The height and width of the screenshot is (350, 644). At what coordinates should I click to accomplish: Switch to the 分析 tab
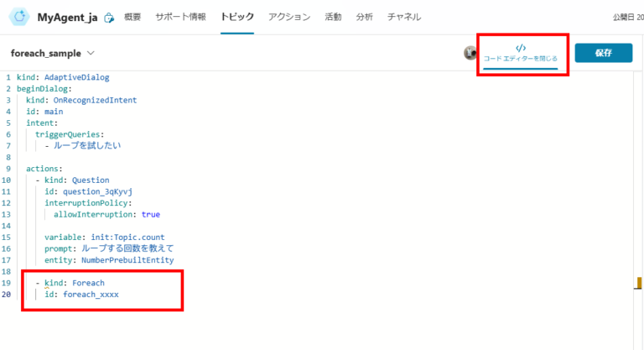pyautogui.click(x=365, y=17)
